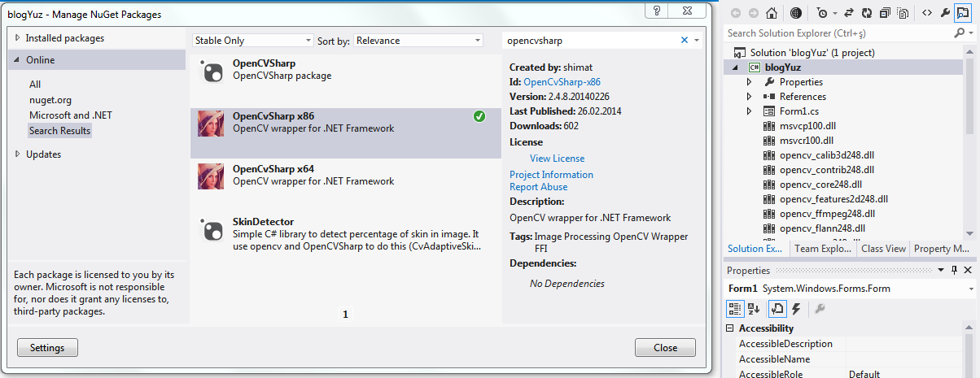The image size is (980, 378).
Task: Click the magnifier icon in Solution Explorer search
Action: (x=960, y=33)
